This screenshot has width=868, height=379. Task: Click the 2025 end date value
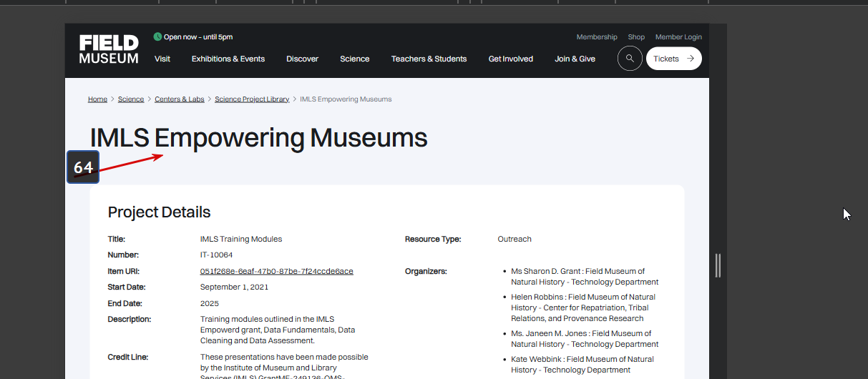click(x=210, y=303)
